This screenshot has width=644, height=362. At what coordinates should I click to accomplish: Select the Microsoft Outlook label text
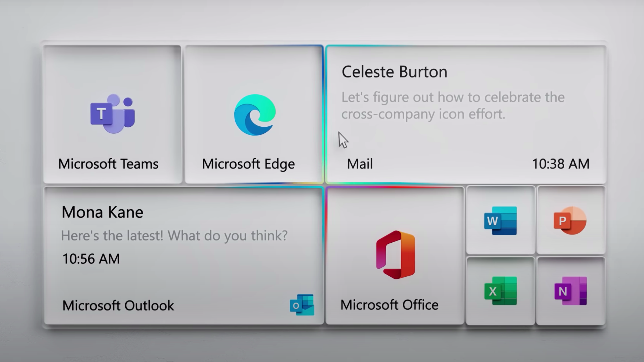pyautogui.click(x=118, y=305)
